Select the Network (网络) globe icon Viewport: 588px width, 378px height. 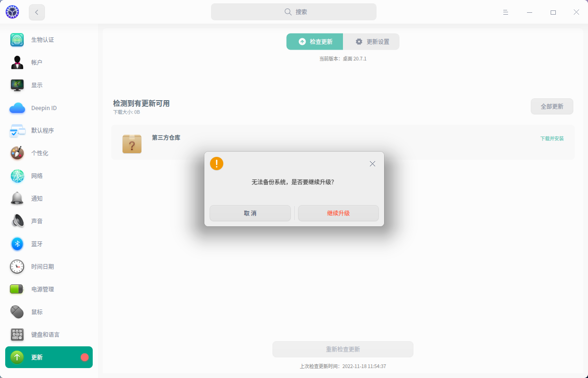pyautogui.click(x=17, y=176)
